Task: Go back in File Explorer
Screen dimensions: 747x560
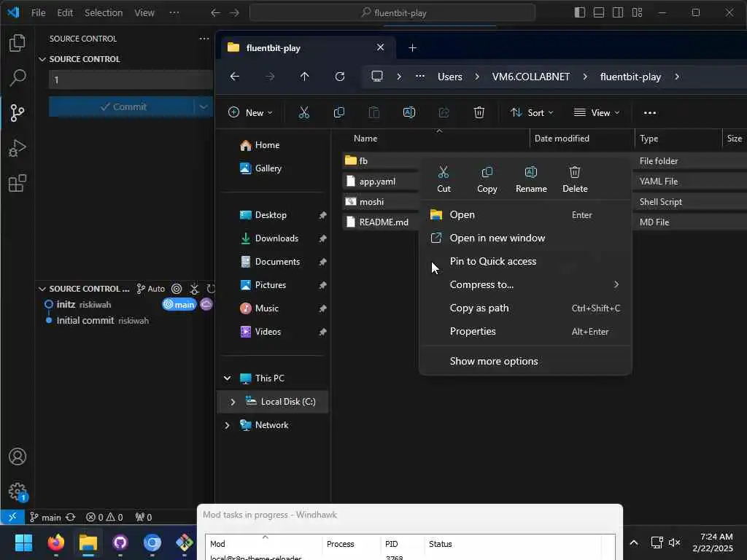Action: tap(235, 77)
